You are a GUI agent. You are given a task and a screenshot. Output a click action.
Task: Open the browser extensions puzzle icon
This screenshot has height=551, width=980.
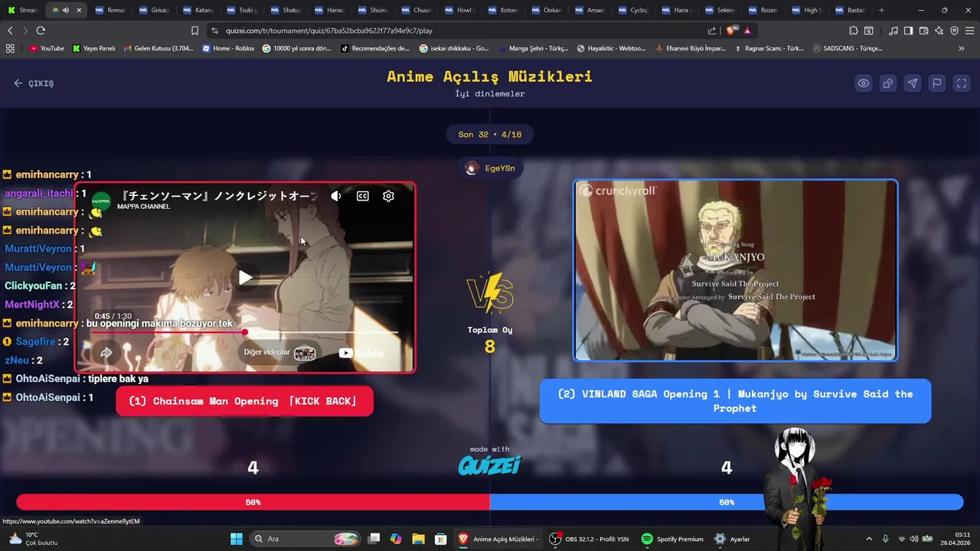(x=853, y=31)
